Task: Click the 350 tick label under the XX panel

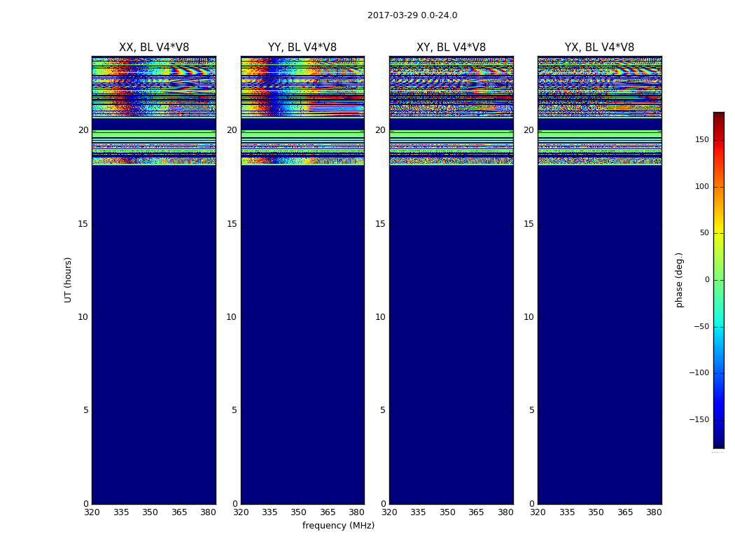Action: coord(150,512)
